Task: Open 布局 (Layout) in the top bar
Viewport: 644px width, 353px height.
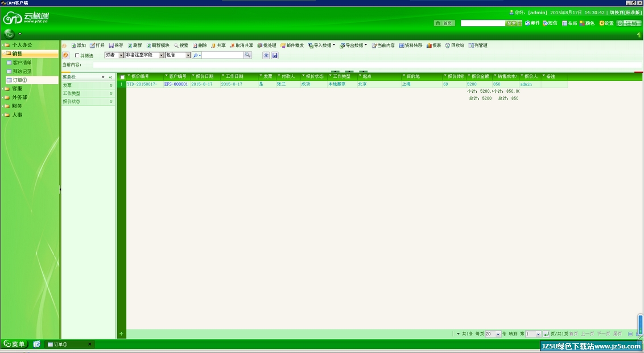Action: pos(569,23)
